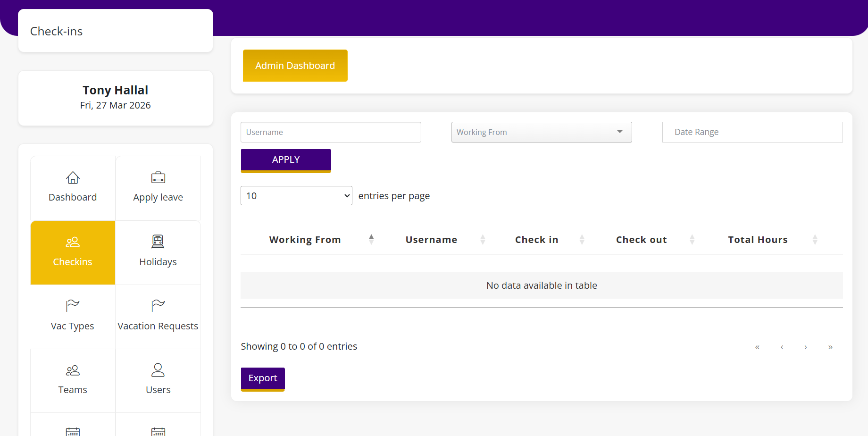The image size is (868, 436).
Task: Click the last page pagination arrow
Action: pos(830,347)
